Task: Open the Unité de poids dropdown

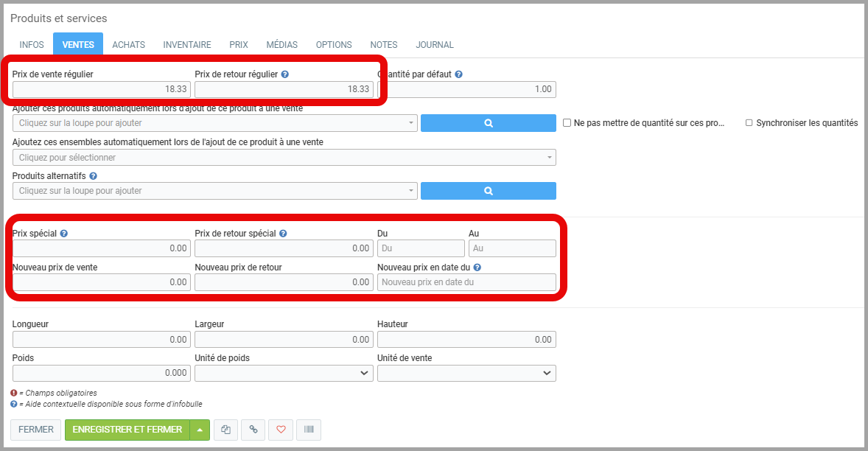Action: (x=284, y=374)
